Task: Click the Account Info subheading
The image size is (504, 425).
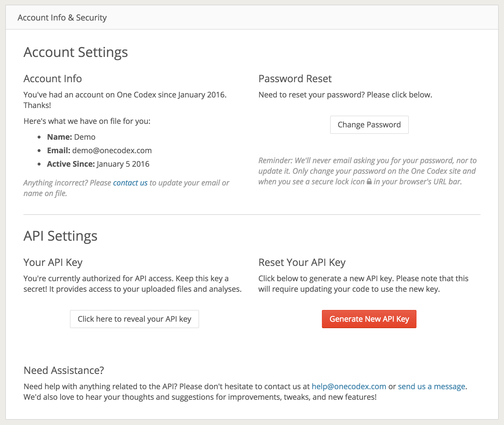Action: pyautogui.click(x=53, y=79)
